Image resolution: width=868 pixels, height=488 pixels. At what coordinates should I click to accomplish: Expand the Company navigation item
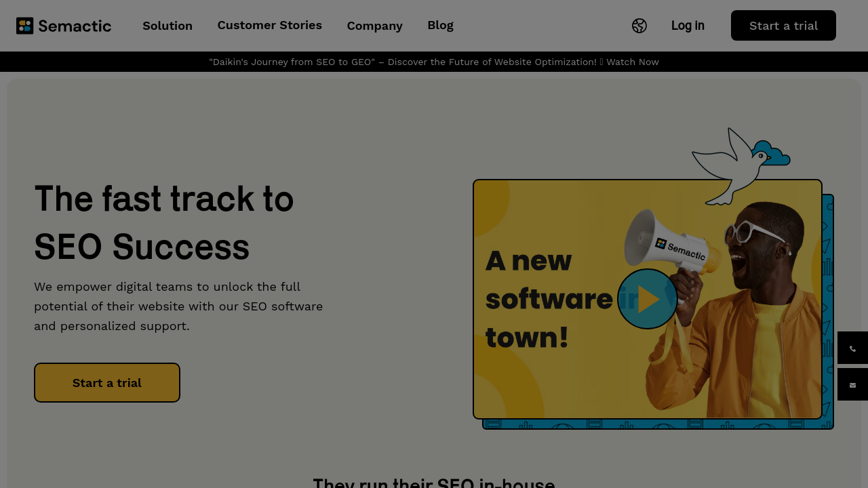point(374,26)
